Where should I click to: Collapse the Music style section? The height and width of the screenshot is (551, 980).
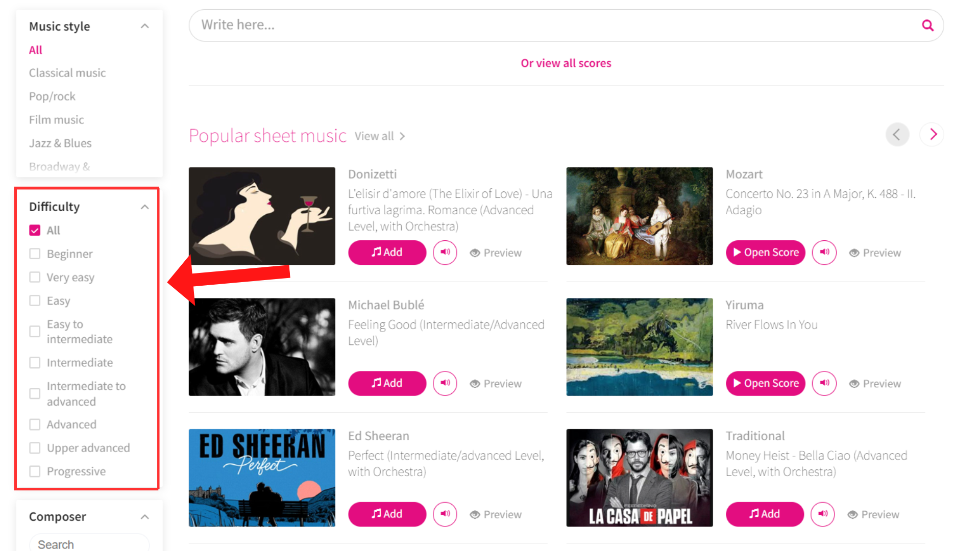[145, 27]
